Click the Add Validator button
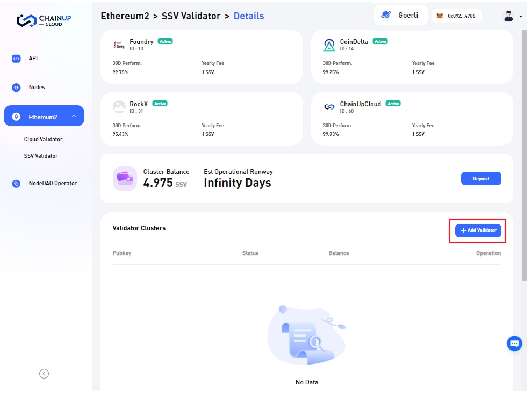Viewport: 532px width, 400px height. pos(478,230)
